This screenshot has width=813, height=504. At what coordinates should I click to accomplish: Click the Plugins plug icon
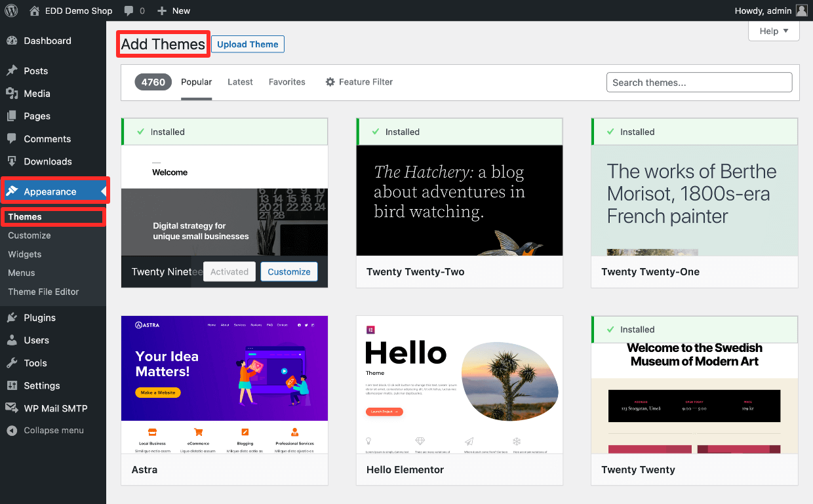12,318
